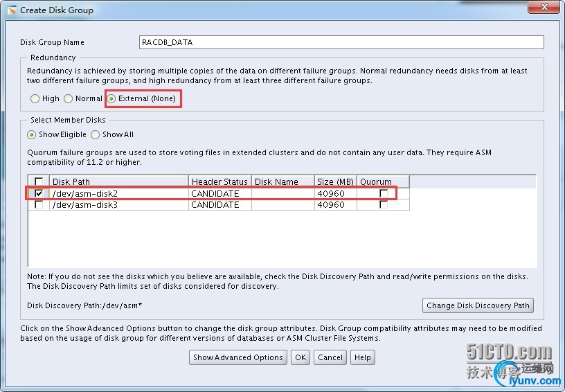565x392 pixels.
Task: Click the empty Disk Name cell for asm-disk2
Action: 283,193
